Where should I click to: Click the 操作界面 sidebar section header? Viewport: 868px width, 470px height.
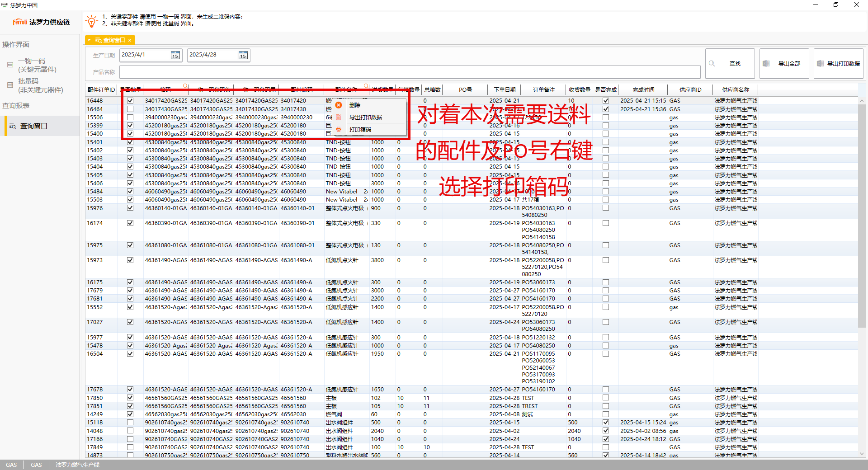tap(16, 44)
